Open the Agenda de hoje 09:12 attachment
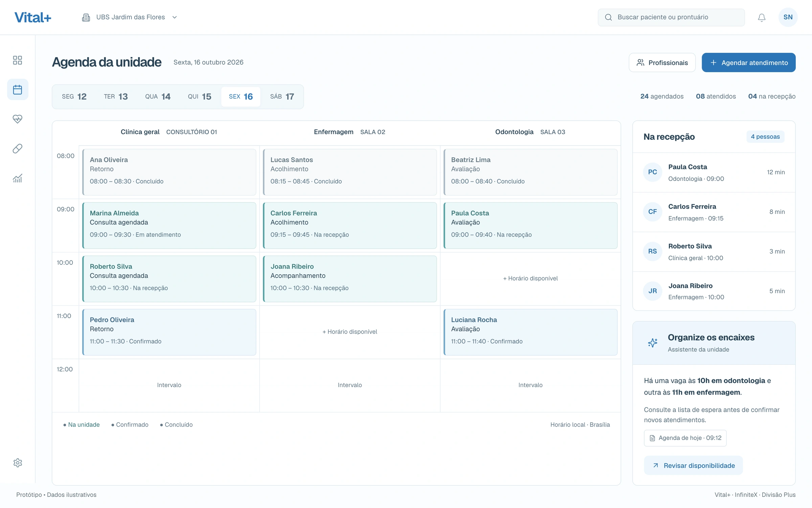This screenshot has width=812, height=508. [685, 438]
